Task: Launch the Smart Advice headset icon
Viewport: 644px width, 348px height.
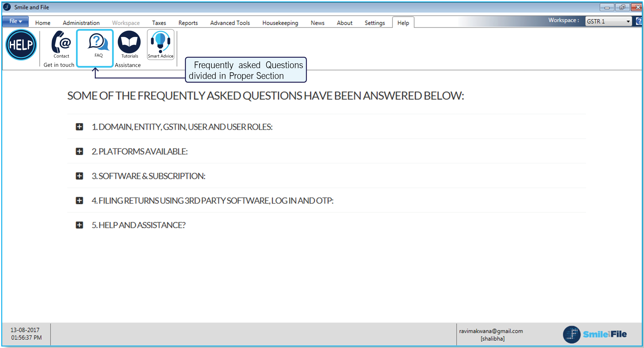Action: pos(161,43)
